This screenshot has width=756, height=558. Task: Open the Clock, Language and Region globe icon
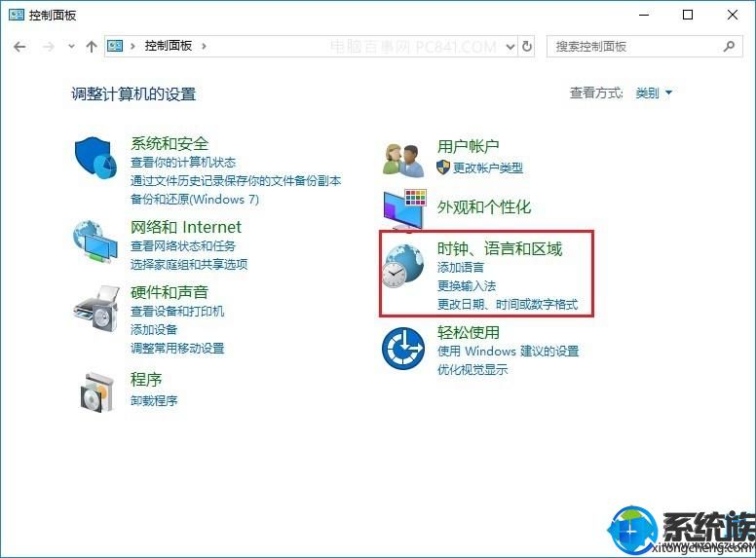[403, 266]
